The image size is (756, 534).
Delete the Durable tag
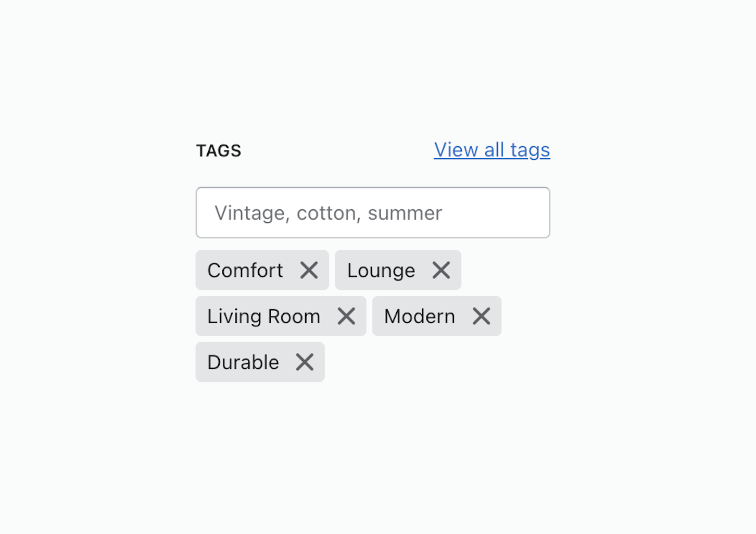(x=304, y=362)
